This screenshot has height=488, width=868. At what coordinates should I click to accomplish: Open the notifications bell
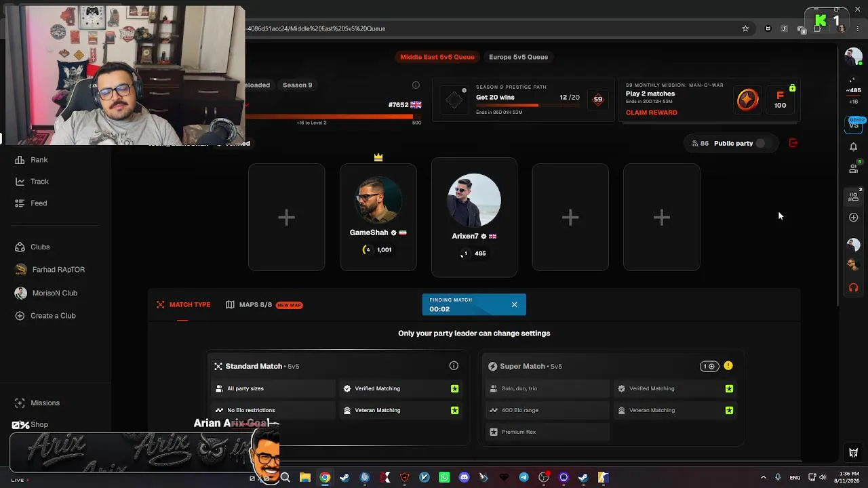853,147
